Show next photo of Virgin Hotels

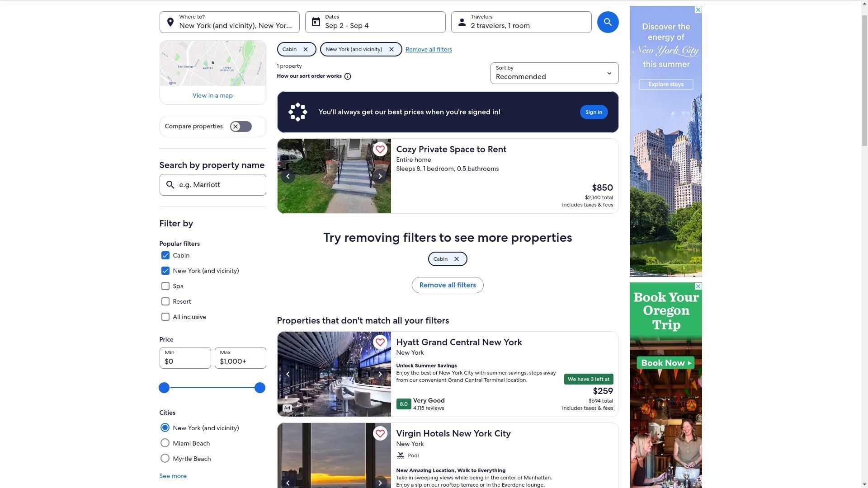tap(380, 483)
